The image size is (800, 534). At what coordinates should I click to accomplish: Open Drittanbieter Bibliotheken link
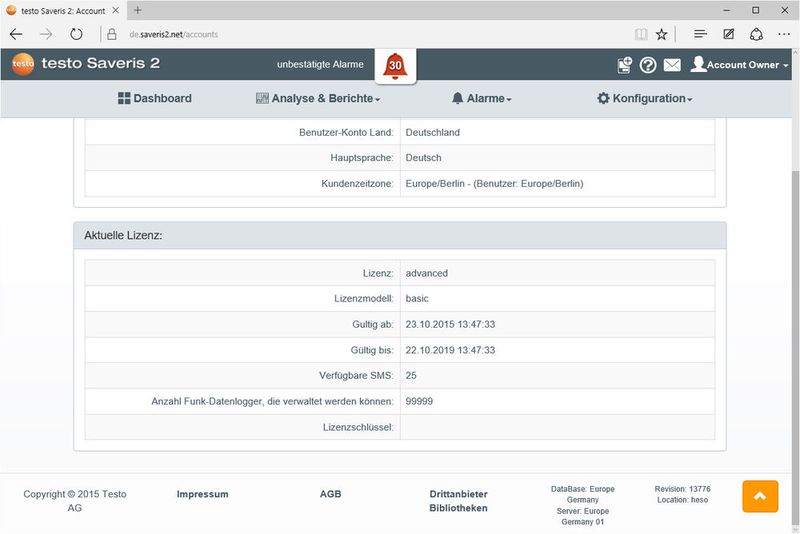click(459, 501)
